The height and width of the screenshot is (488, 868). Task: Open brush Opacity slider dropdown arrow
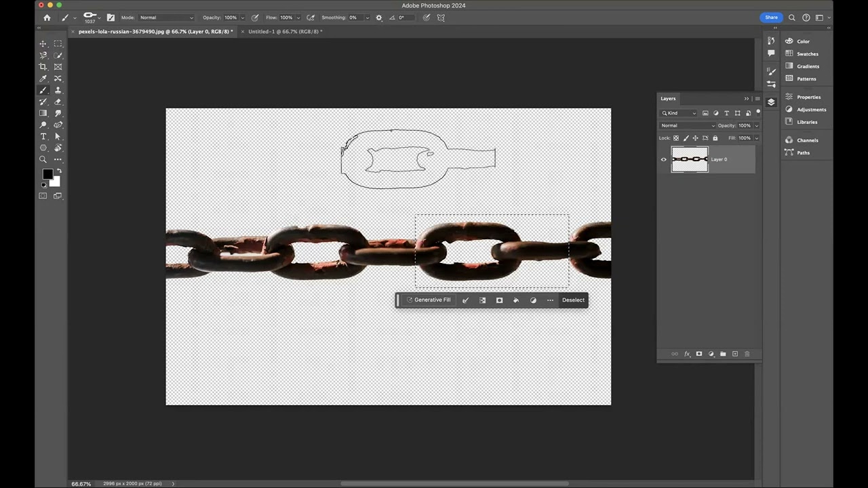tap(243, 18)
